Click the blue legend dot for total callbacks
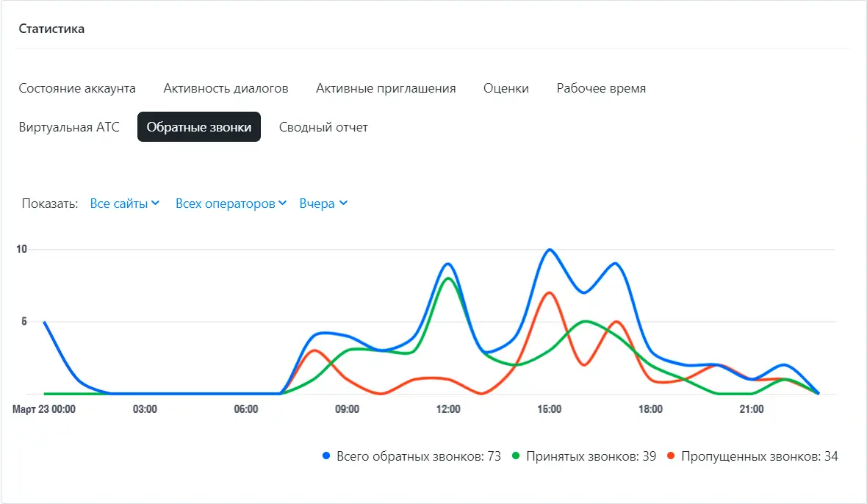This screenshot has width=867, height=504. pos(327,456)
